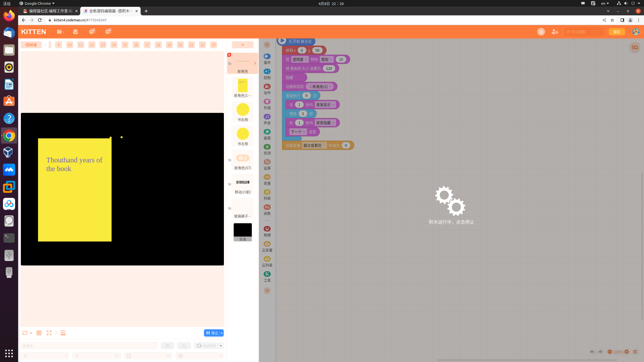This screenshot has width=644, height=362.
Task: Open the help question-mark dropdown
Action: tap(93, 31)
